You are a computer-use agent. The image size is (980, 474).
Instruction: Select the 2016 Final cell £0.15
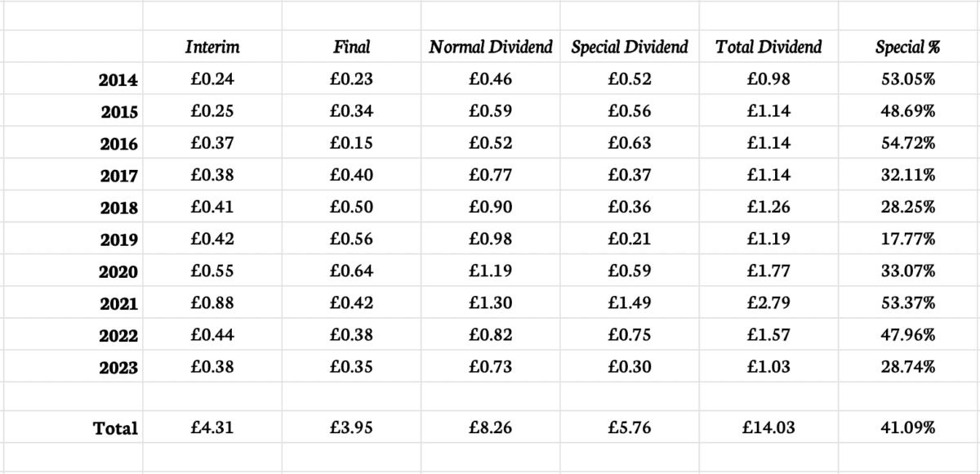tap(352, 144)
